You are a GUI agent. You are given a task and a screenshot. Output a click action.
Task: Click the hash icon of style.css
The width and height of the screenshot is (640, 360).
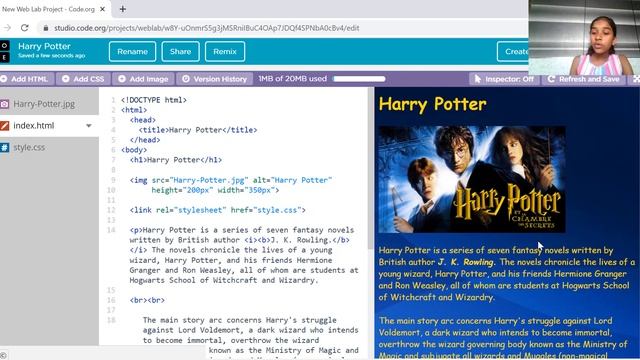4,147
